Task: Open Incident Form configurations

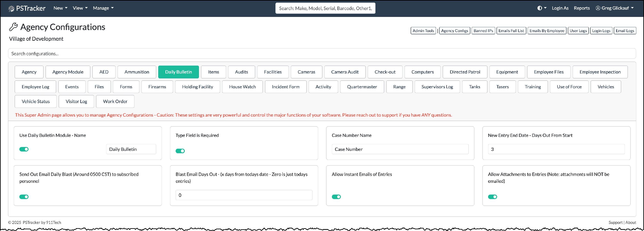Action: click(286, 87)
